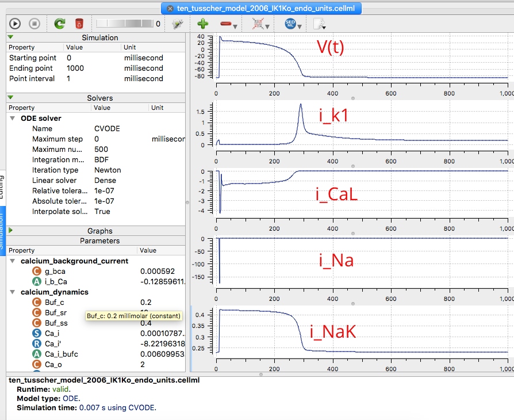Reset model parameters with the green arrow
The height and width of the screenshot is (420, 514).
[60, 24]
